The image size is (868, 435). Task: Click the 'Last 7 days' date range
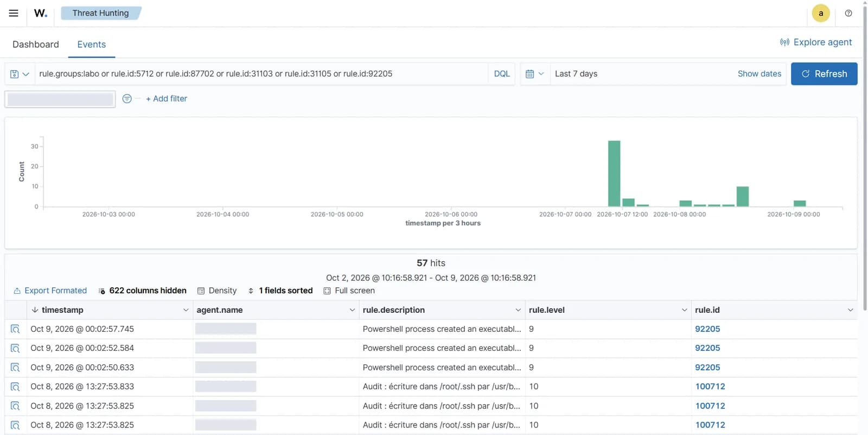click(576, 74)
